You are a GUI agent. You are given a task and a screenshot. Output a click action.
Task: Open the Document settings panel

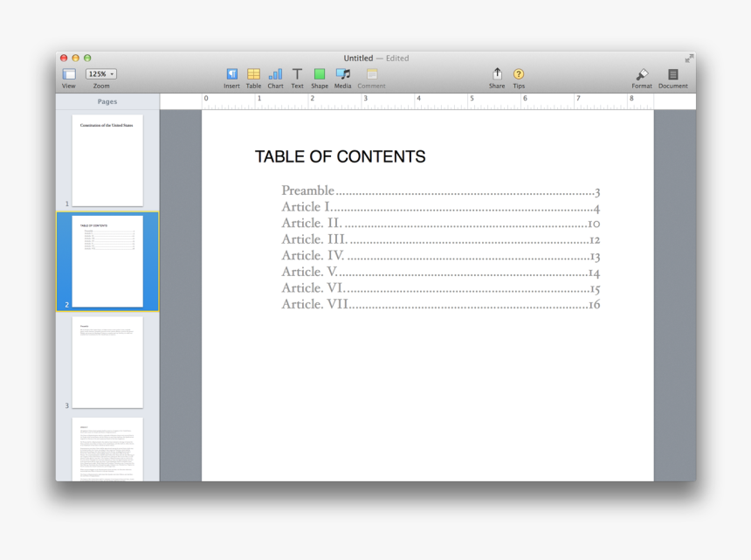click(673, 74)
